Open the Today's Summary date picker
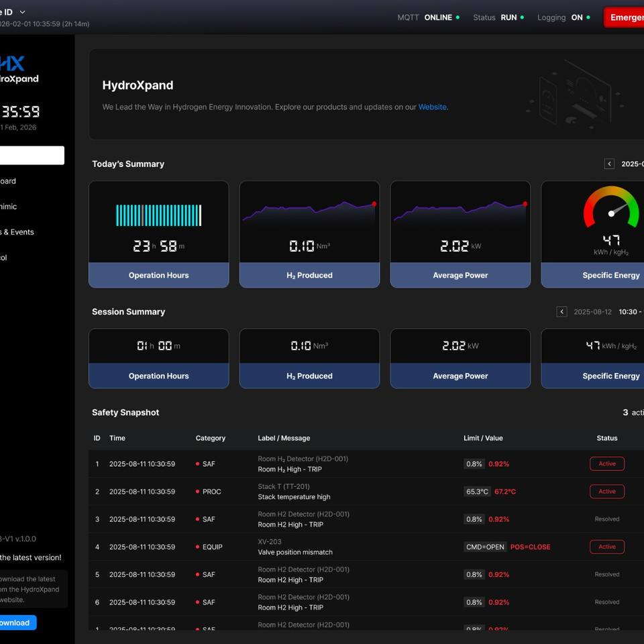This screenshot has height=644, width=644. tap(632, 164)
